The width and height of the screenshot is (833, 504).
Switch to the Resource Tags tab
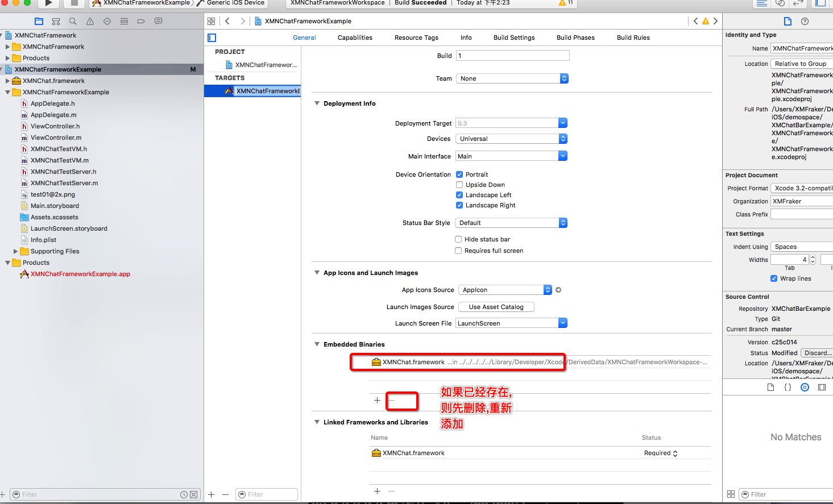click(416, 38)
